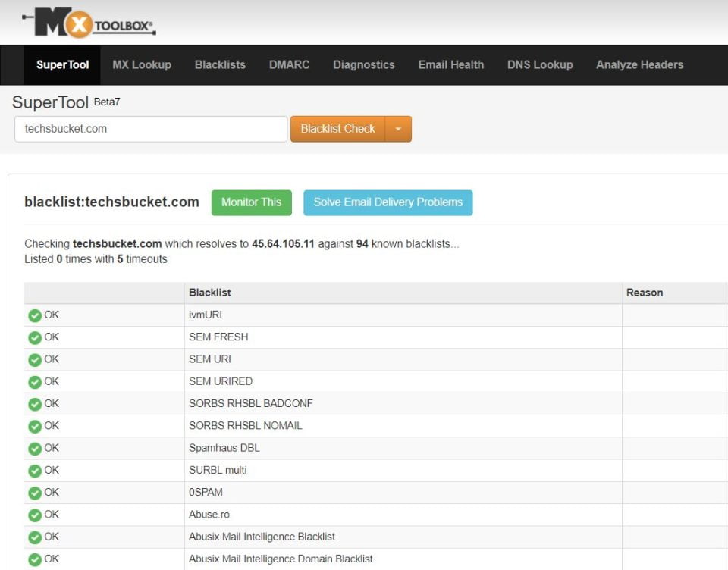Click the Spamhaus DBL entry
This screenshot has height=570, width=728.
(224, 448)
